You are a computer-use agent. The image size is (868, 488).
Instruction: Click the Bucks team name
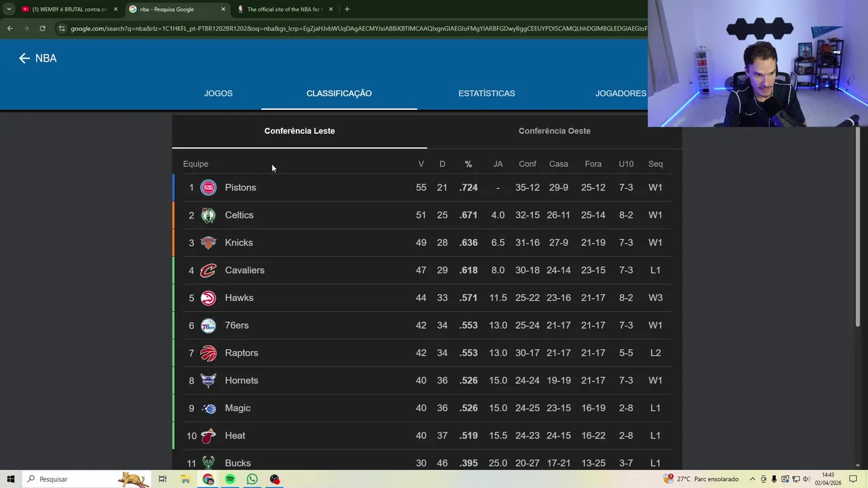click(x=238, y=464)
